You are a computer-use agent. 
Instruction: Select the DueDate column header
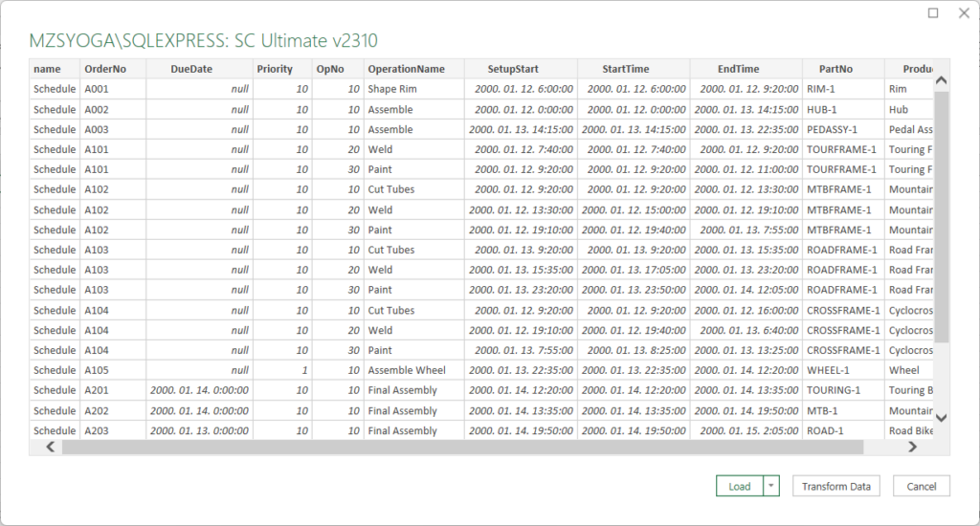pyautogui.click(x=199, y=69)
